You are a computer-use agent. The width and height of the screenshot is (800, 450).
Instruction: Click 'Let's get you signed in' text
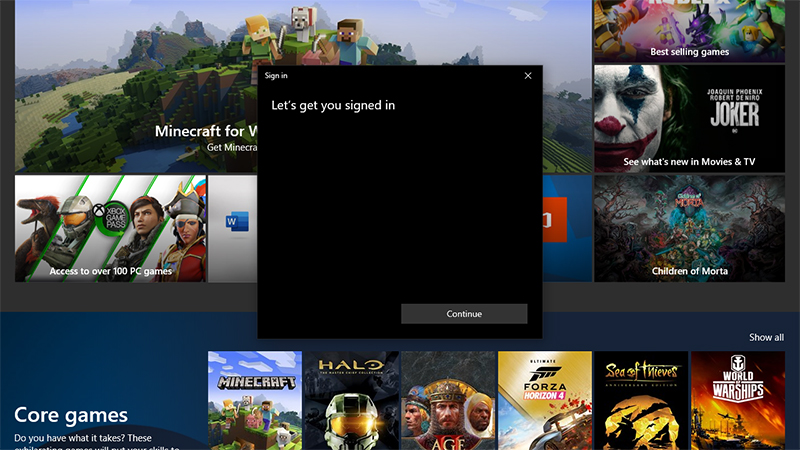tap(333, 105)
